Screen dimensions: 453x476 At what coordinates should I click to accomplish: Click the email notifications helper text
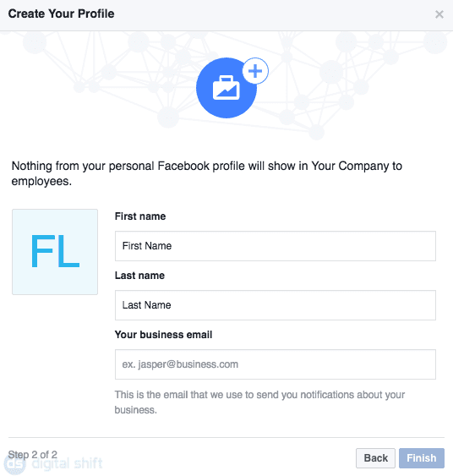point(259,402)
